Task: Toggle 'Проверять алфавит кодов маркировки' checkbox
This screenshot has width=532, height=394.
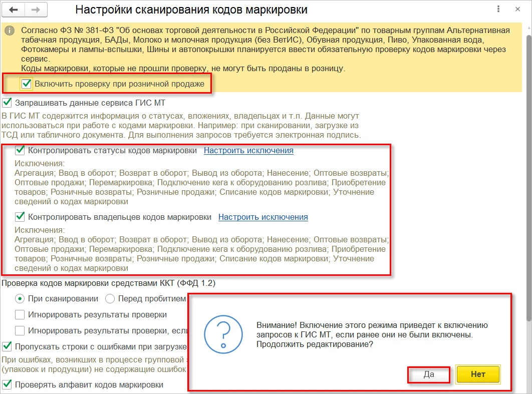Action: [x=7, y=384]
